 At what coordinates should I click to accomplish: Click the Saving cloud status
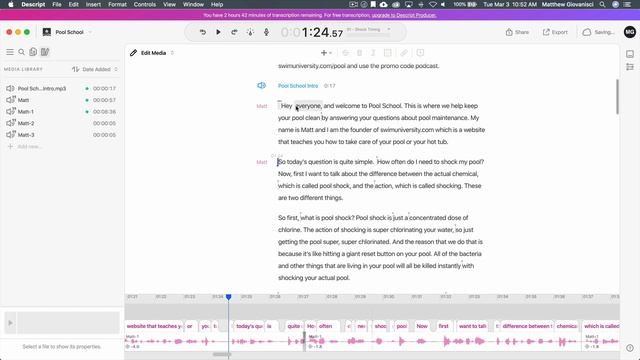[x=598, y=32]
